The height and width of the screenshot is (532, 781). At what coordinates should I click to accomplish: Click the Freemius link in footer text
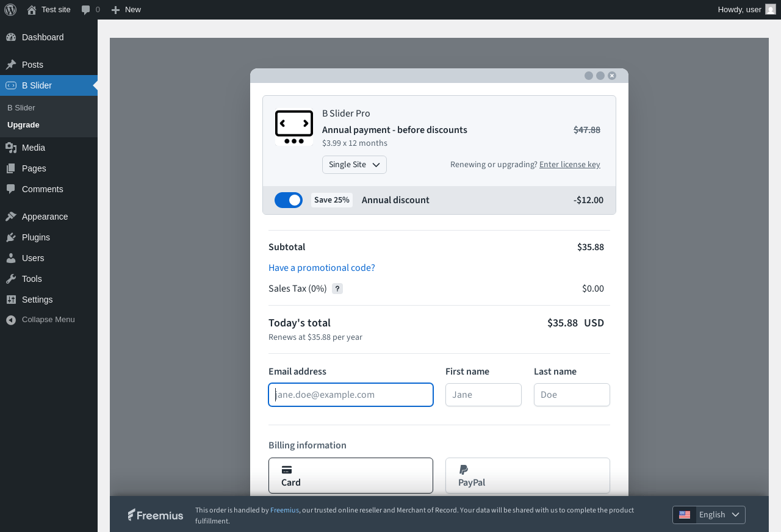[x=284, y=510]
